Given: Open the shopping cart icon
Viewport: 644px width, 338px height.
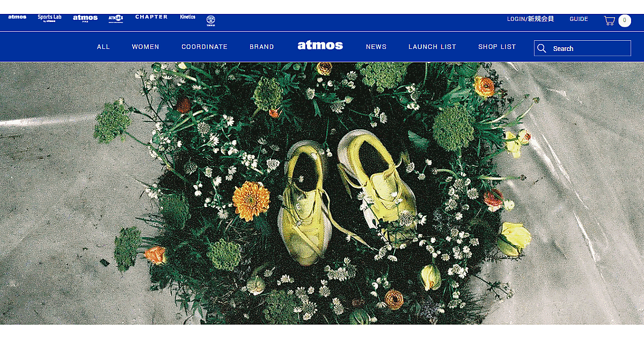Looking at the screenshot, I should pyautogui.click(x=609, y=20).
